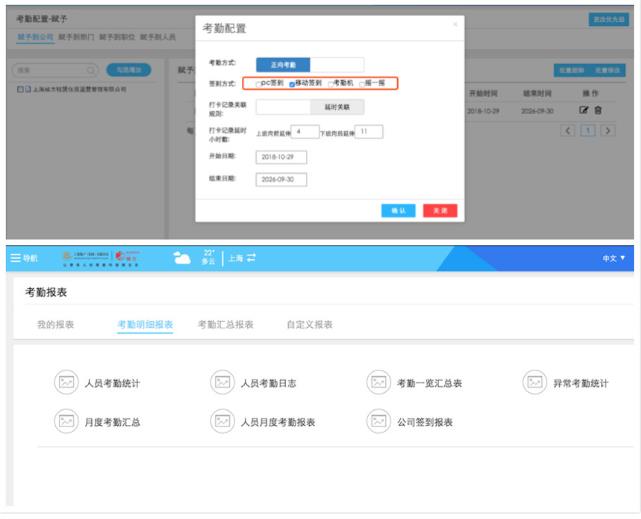641x519 pixels.
Task: Select the 延时关联 rule segment
Action: (337, 107)
